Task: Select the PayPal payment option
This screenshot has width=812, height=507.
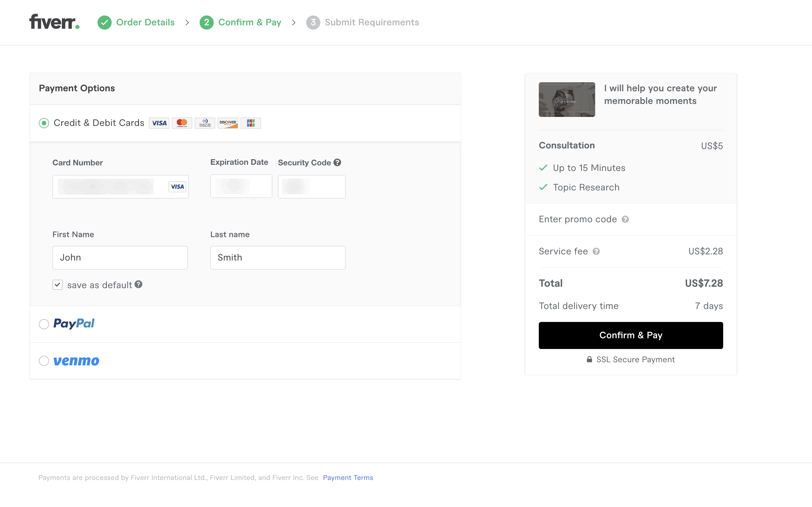Action: click(x=44, y=324)
